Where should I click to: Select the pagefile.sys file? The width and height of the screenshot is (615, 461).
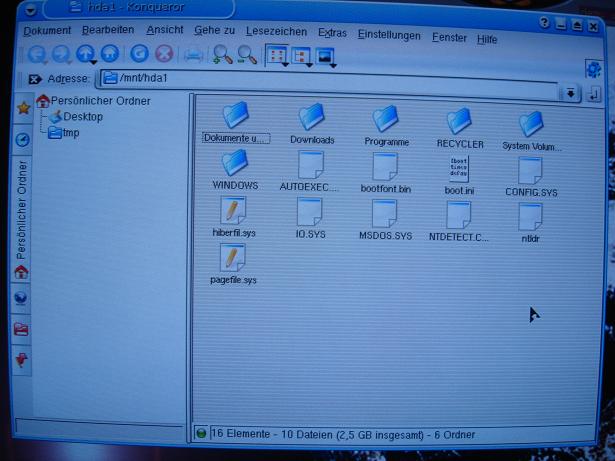[x=233, y=264]
